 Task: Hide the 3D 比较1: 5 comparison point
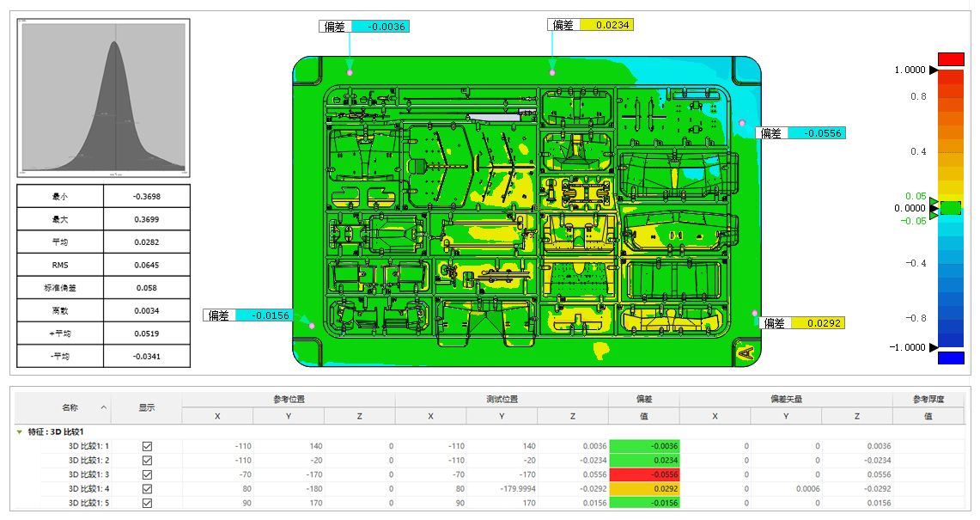pos(147,503)
